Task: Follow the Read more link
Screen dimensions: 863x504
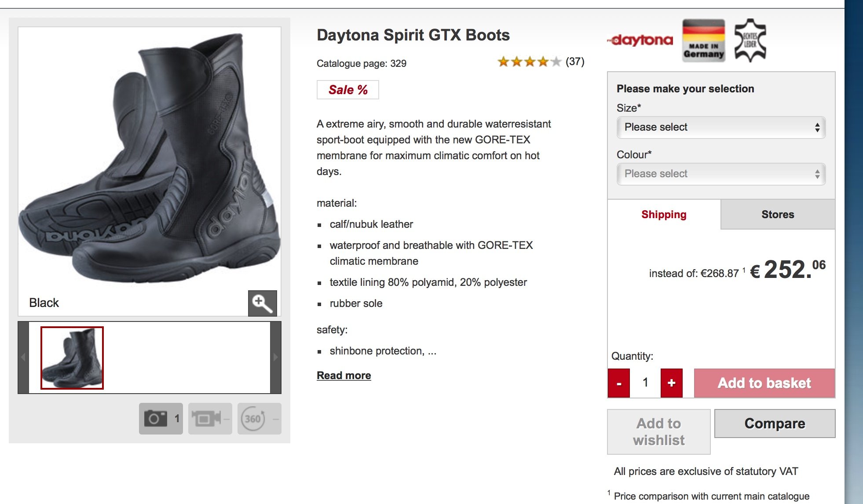Action: click(344, 376)
